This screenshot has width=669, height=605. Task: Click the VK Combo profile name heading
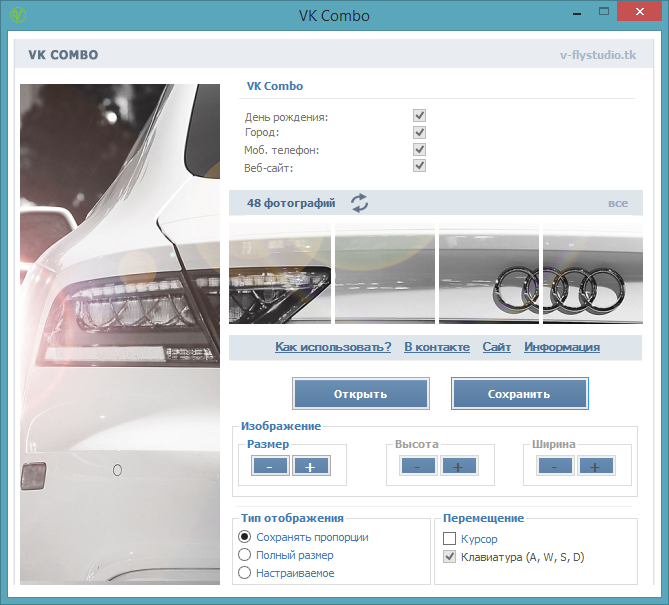point(275,86)
